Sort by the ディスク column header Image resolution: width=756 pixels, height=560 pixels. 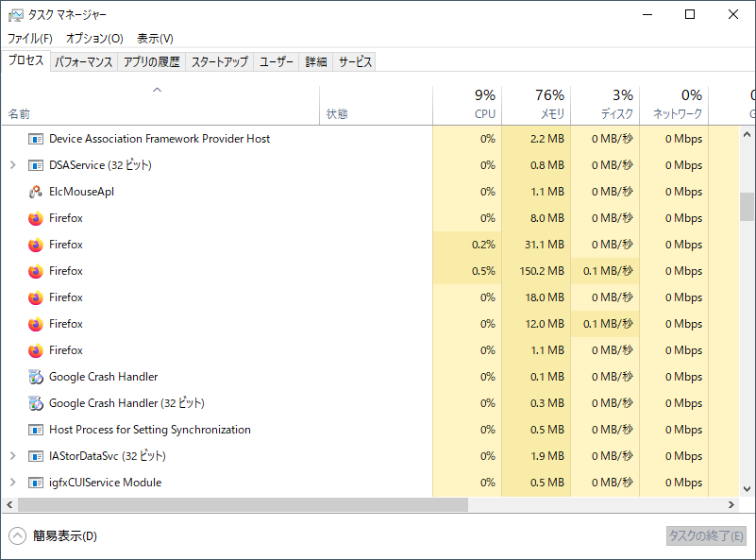(605, 105)
